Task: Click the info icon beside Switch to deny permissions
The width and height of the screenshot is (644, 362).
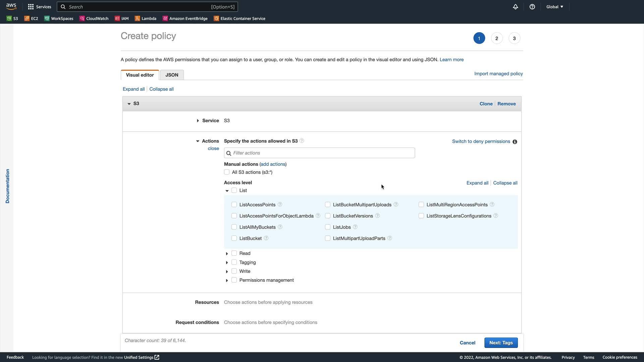Action: click(515, 142)
